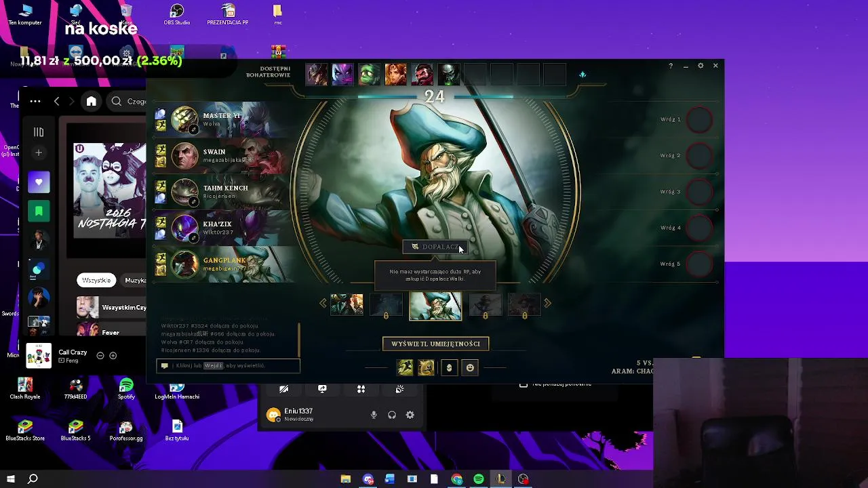This screenshot has height=488, width=868.
Task: Open Discord user settings gear
Action: 410,415
